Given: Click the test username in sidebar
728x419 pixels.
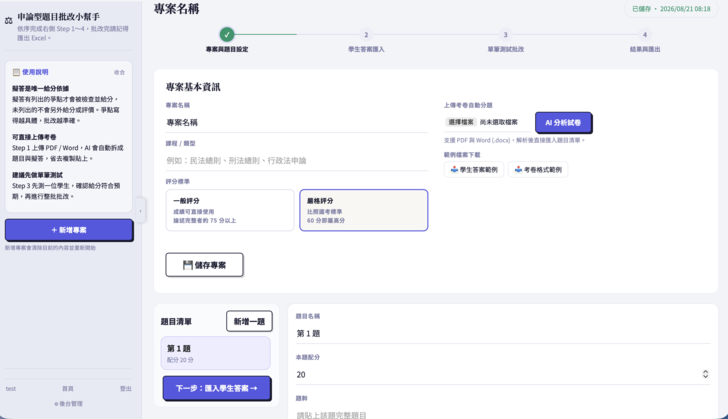Looking at the screenshot, I should tap(11, 389).
